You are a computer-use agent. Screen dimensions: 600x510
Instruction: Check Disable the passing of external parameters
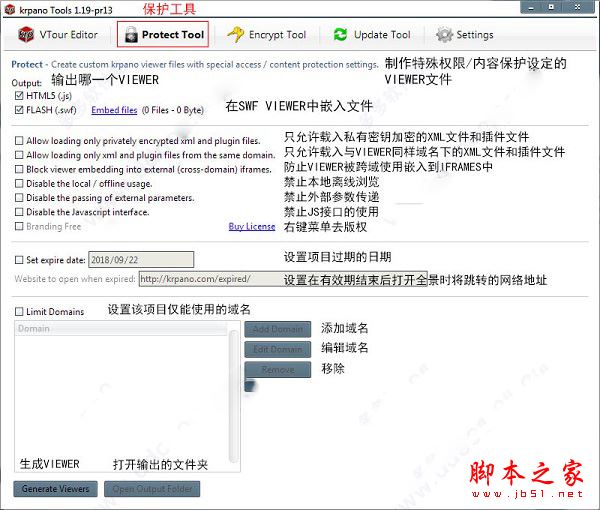coord(19,197)
